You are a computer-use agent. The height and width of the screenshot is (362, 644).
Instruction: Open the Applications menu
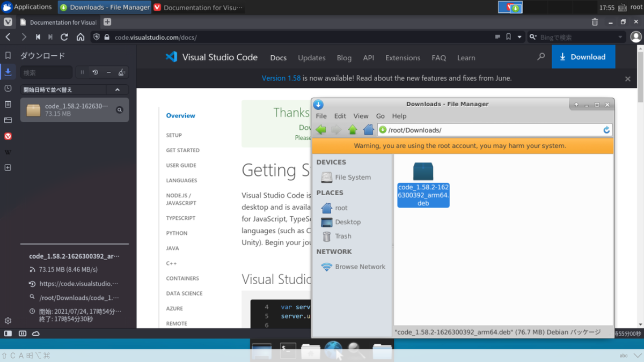[x=27, y=7]
